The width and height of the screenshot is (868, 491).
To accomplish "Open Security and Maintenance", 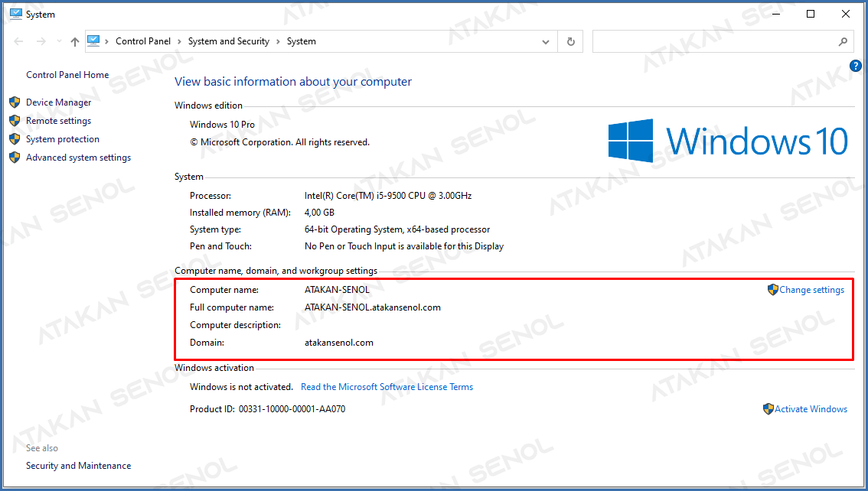I will [79, 466].
